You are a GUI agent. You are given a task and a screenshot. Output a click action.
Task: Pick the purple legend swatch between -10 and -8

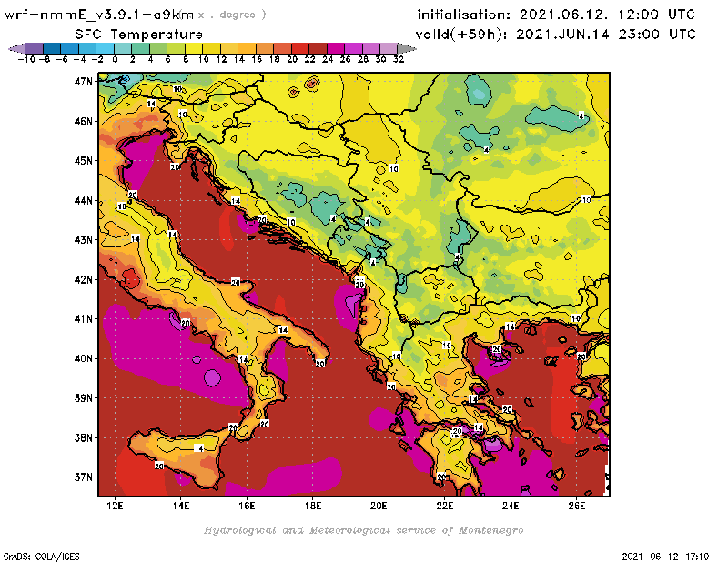pos(35,48)
